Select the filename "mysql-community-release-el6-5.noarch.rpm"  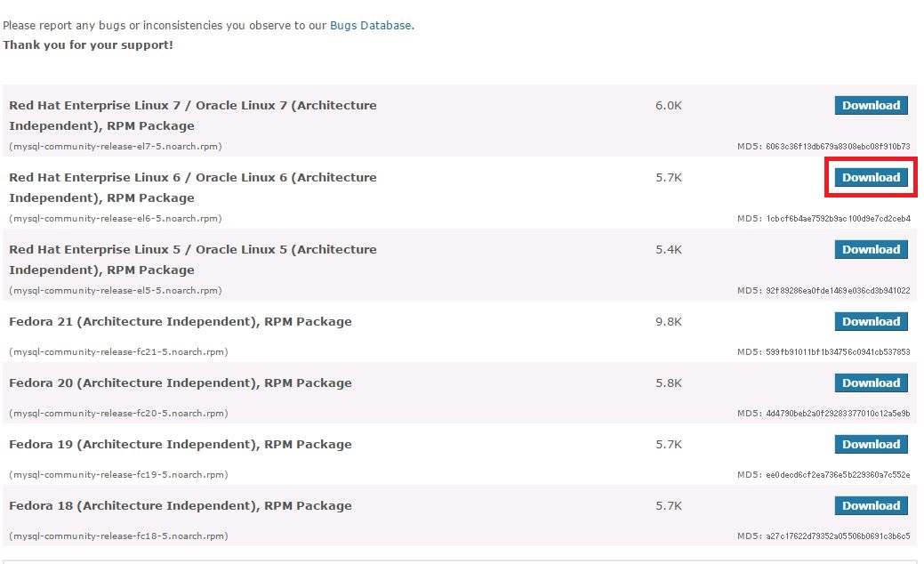116,218
